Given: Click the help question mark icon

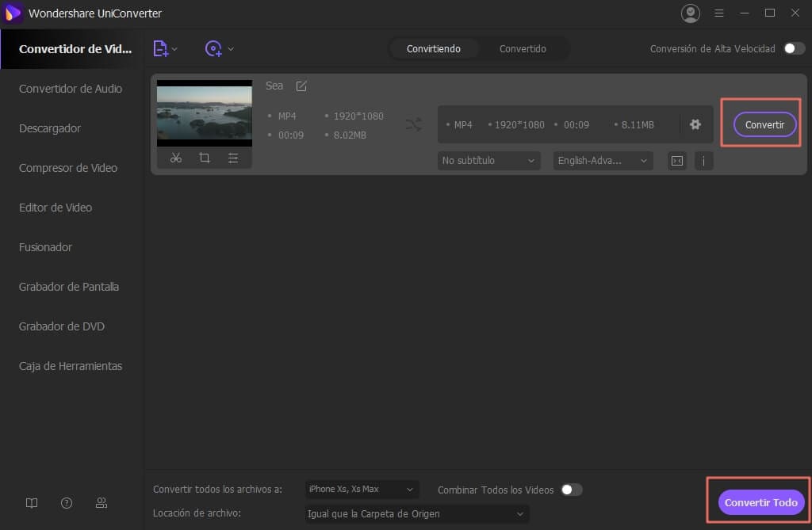Looking at the screenshot, I should pyautogui.click(x=67, y=503).
